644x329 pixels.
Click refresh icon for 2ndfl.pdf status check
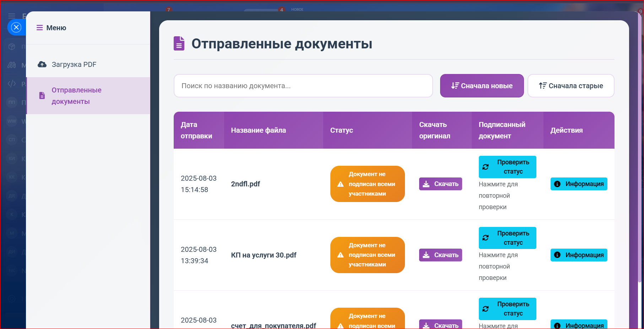click(x=486, y=167)
